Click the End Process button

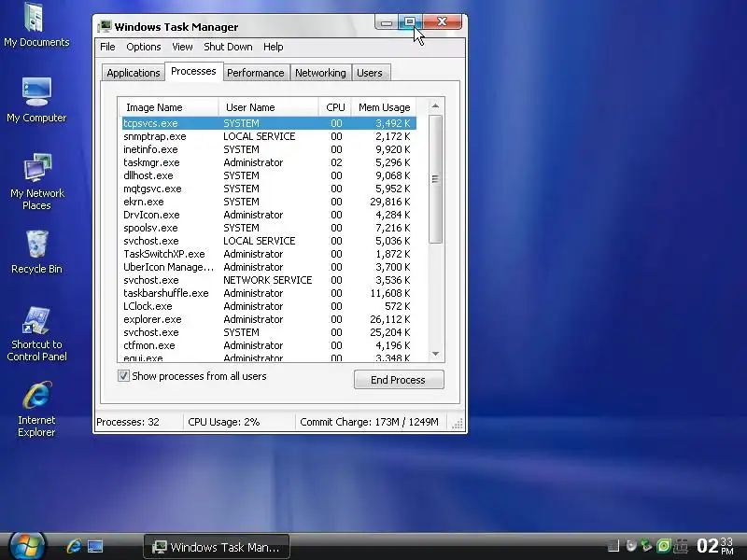(x=399, y=380)
